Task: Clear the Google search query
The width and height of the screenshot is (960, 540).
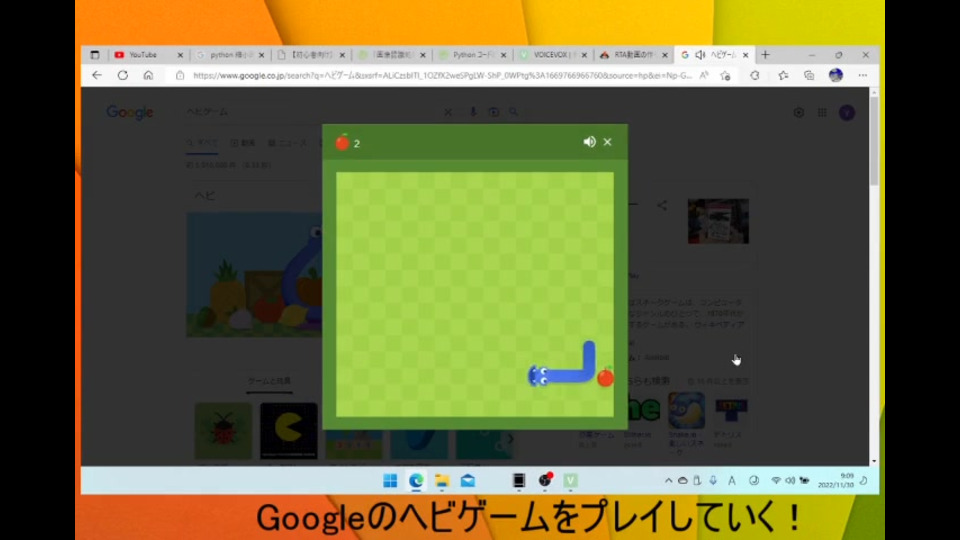Action: (x=448, y=112)
